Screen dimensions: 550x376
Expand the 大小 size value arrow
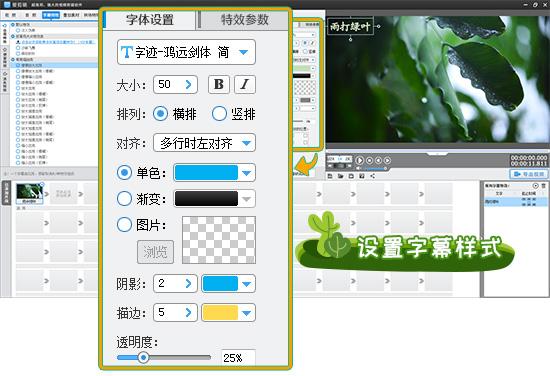(x=188, y=85)
